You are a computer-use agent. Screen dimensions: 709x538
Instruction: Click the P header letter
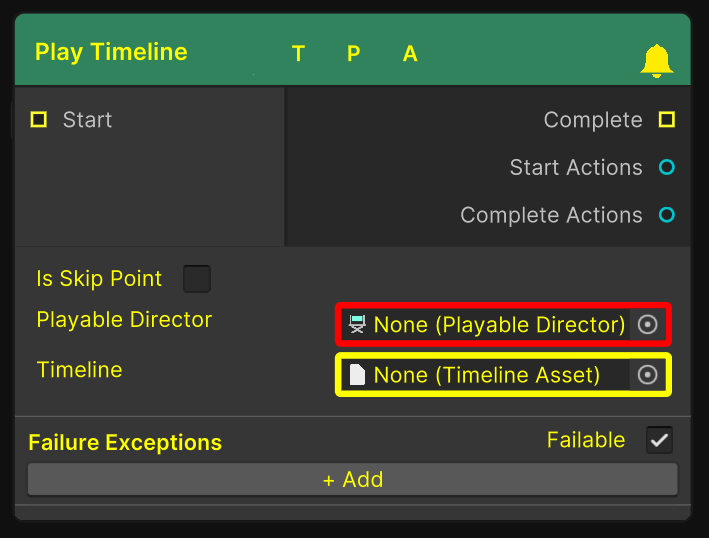click(354, 54)
